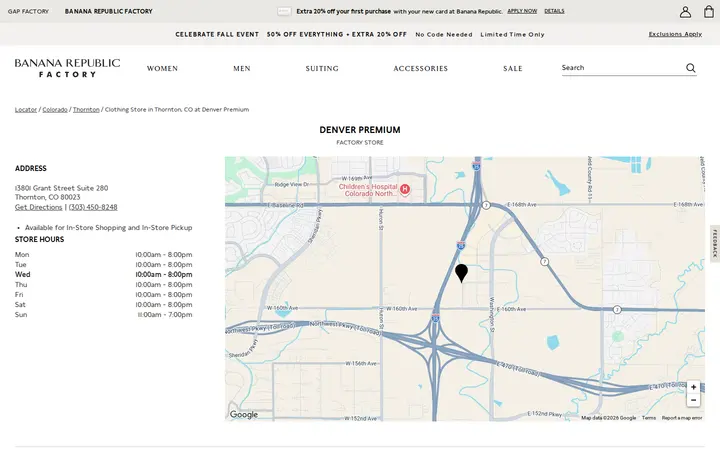The width and height of the screenshot is (720, 450).
Task: Open the Suiting menu
Action: tap(322, 68)
